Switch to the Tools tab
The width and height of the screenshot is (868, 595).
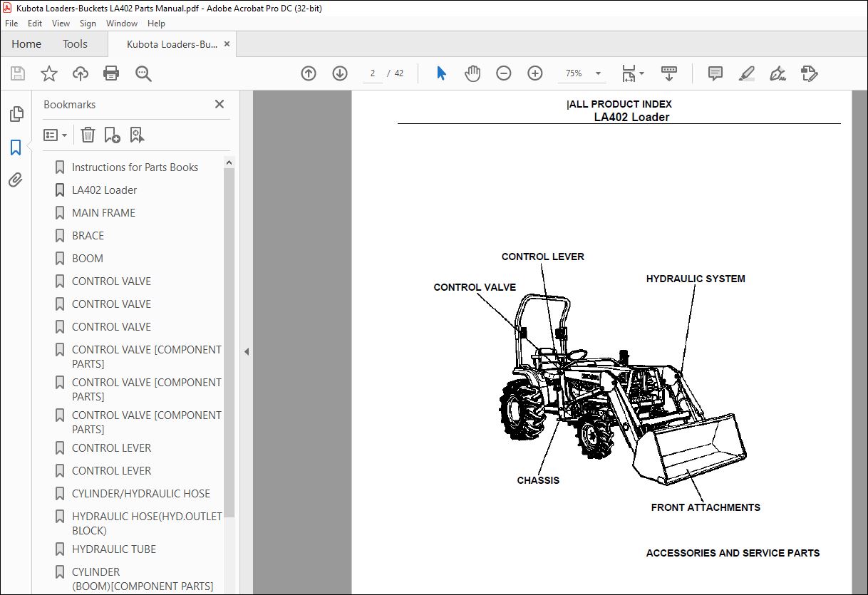[x=75, y=43]
